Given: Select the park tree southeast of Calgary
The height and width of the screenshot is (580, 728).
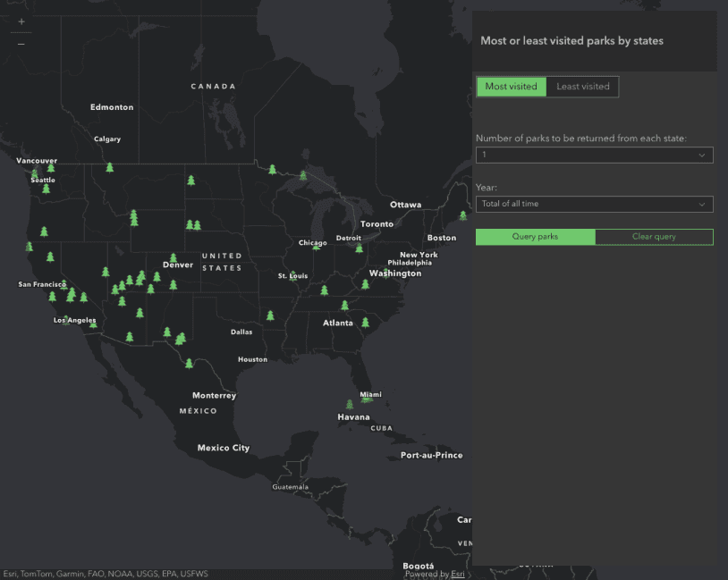Looking at the screenshot, I should [x=110, y=167].
